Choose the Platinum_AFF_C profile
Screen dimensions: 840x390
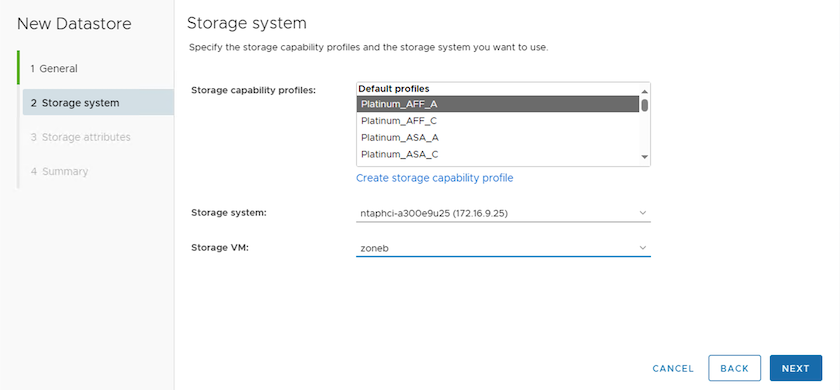[x=498, y=121]
